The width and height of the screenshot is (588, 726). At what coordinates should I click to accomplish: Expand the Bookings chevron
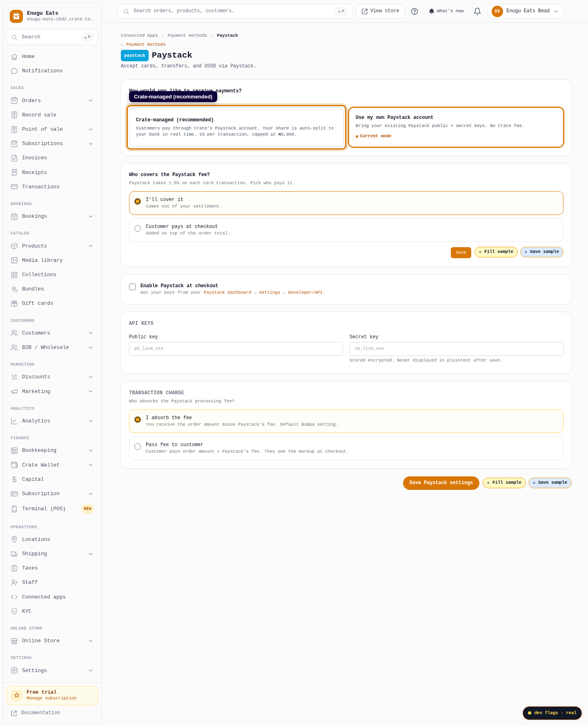click(91, 217)
